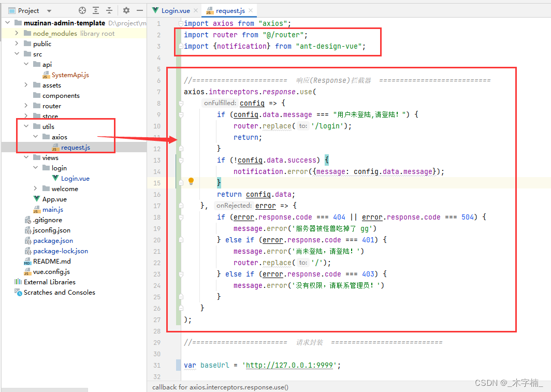Viewport: 551px width, 392px height.
Task: Expand the node_modules folder
Action: (17, 33)
